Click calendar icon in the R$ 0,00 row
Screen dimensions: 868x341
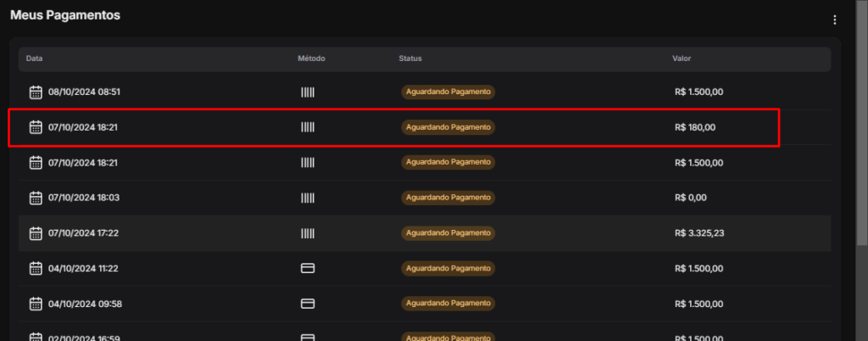[36, 198]
